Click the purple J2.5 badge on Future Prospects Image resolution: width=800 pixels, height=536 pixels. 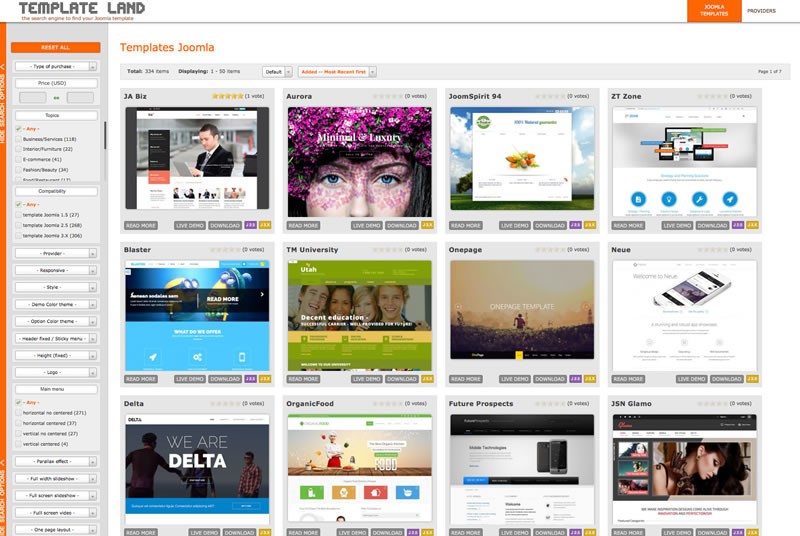coord(576,532)
